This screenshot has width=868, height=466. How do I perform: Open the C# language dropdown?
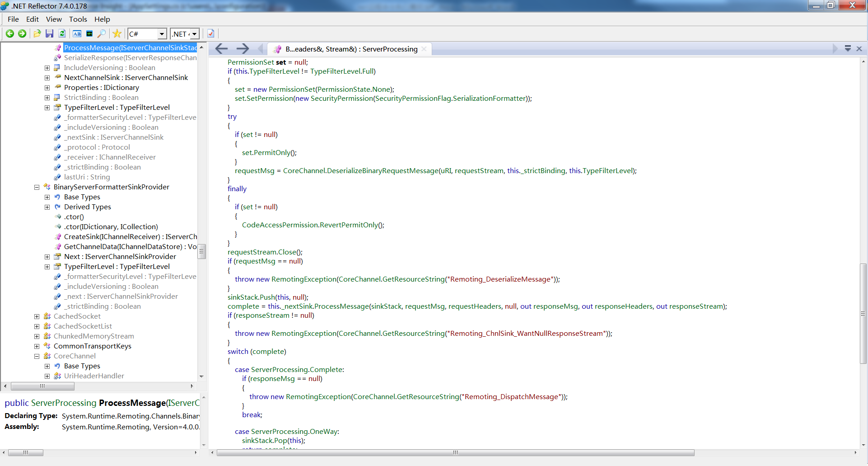[x=147, y=34]
